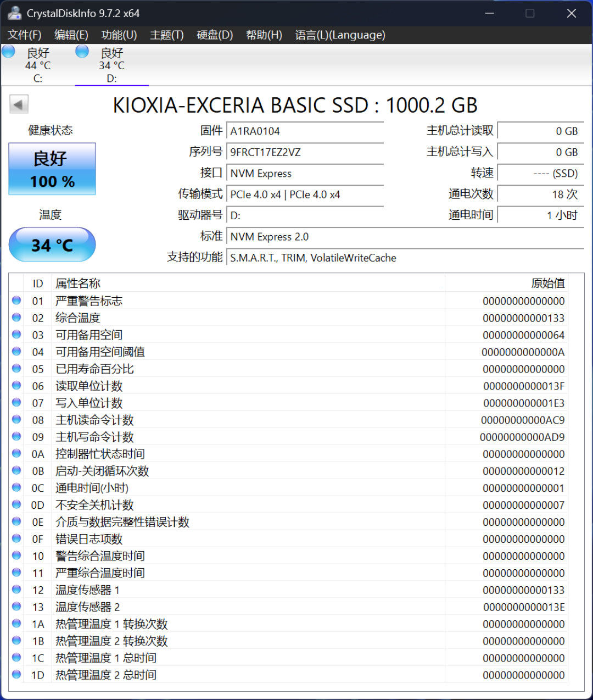Select raw value 00000000000AC9
This screenshot has width=593, height=700.
tap(523, 420)
